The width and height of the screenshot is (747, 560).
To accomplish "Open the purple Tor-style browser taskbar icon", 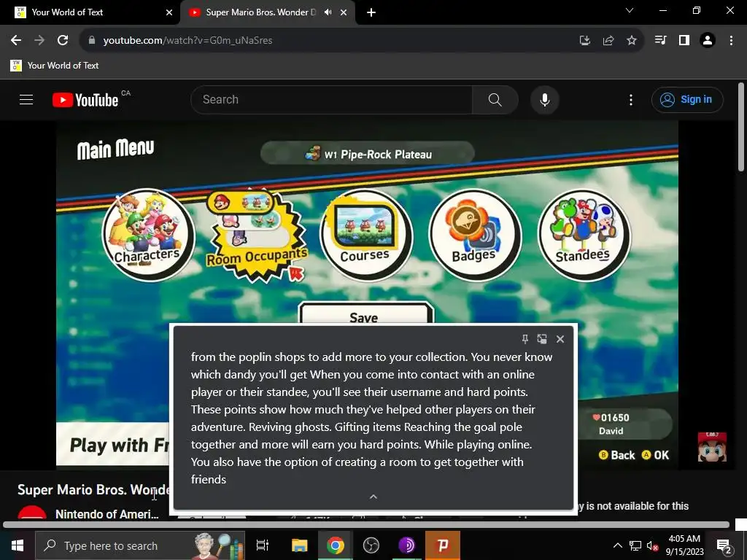I will pyautogui.click(x=407, y=545).
